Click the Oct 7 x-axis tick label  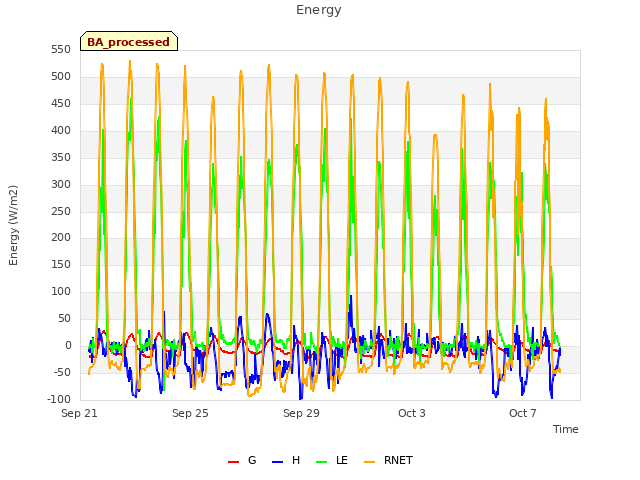[522, 413]
